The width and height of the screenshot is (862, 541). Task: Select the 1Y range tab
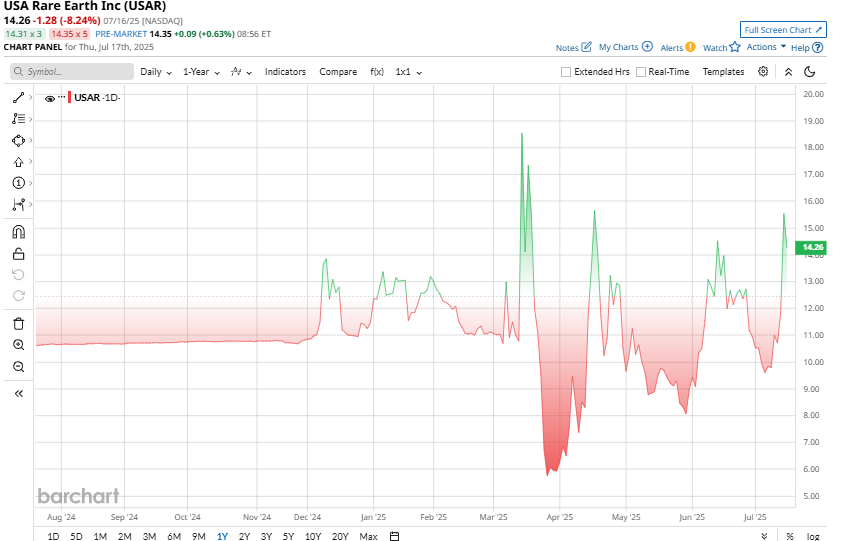(222, 536)
